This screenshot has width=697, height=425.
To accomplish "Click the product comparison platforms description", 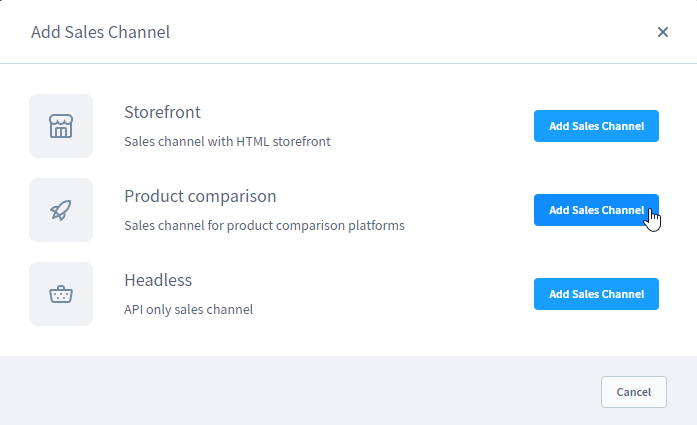I will pos(264,225).
